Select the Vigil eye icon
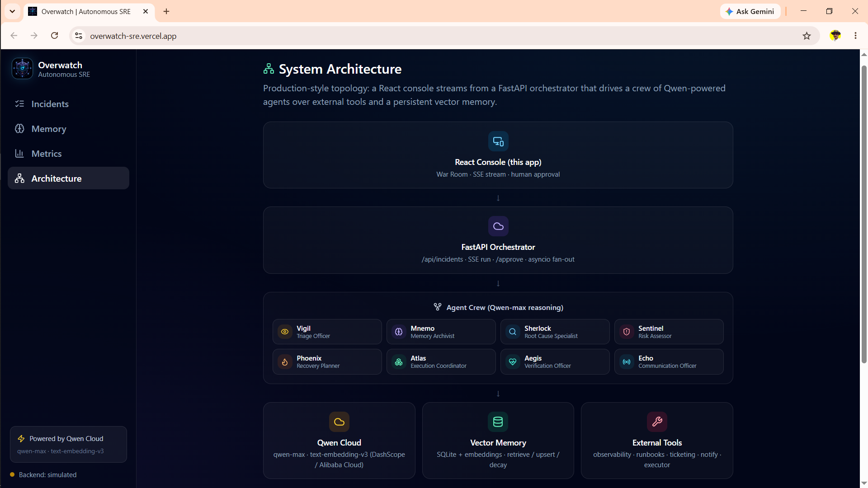The width and height of the screenshot is (868, 488). [285, 332]
